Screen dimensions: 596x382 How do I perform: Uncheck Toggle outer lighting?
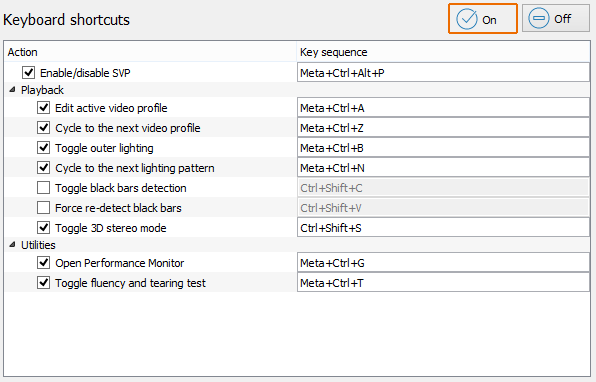[43, 147]
